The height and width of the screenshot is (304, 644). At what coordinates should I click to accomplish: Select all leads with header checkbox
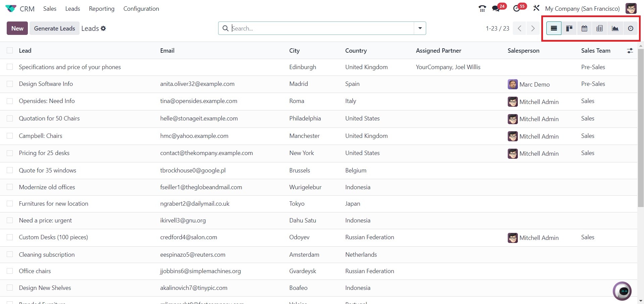pyautogui.click(x=10, y=50)
